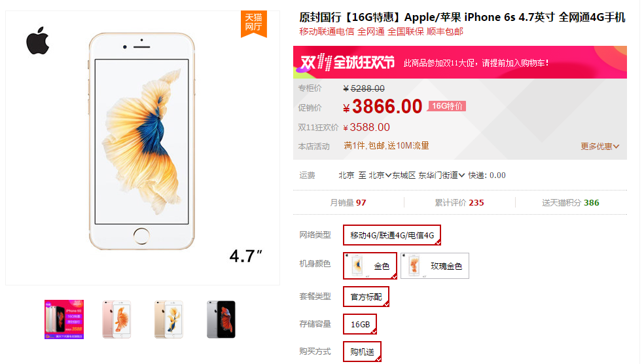Click the 双11全球狂欢节 banner logo
Image resolution: width=644 pixels, height=364 pixels.
point(347,62)
